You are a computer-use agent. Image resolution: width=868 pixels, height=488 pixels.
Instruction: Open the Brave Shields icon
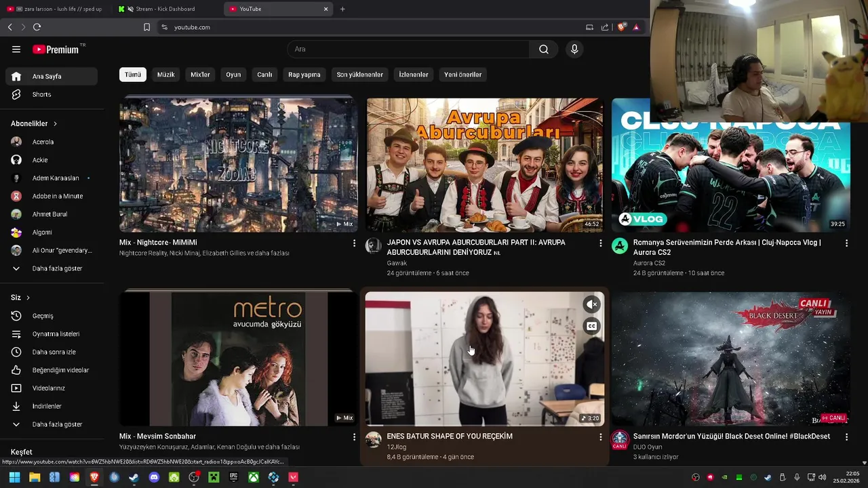point(621,27)
